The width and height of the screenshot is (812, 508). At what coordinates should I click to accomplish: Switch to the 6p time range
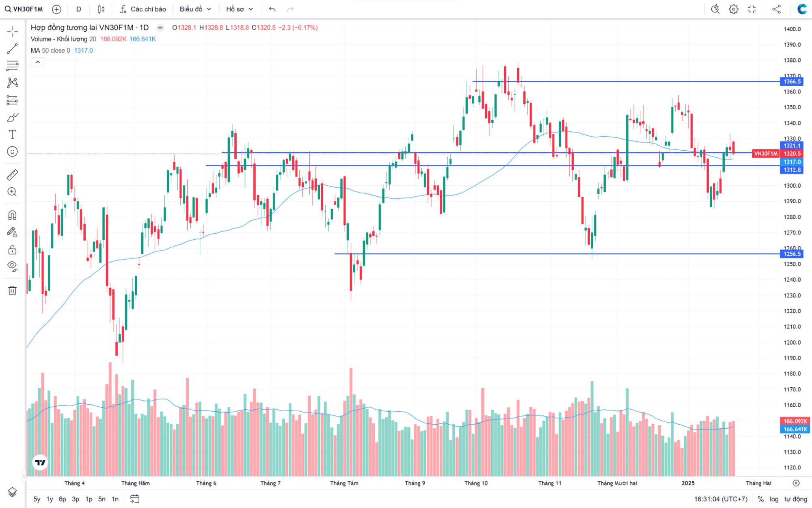point(62,499)
